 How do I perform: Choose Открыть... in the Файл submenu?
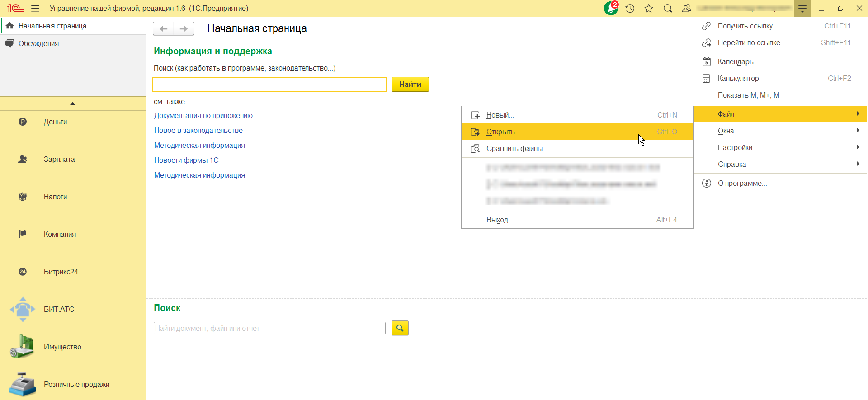coord(577,132)
